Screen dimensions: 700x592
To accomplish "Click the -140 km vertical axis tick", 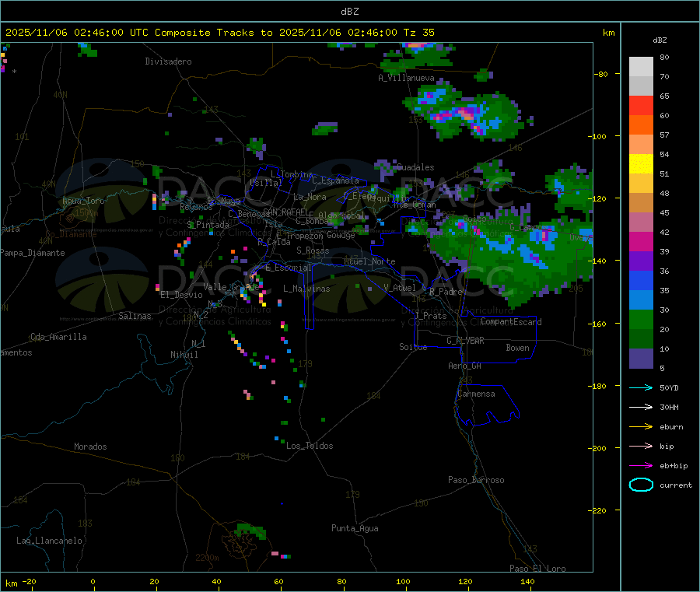I will tap(600, 261).
